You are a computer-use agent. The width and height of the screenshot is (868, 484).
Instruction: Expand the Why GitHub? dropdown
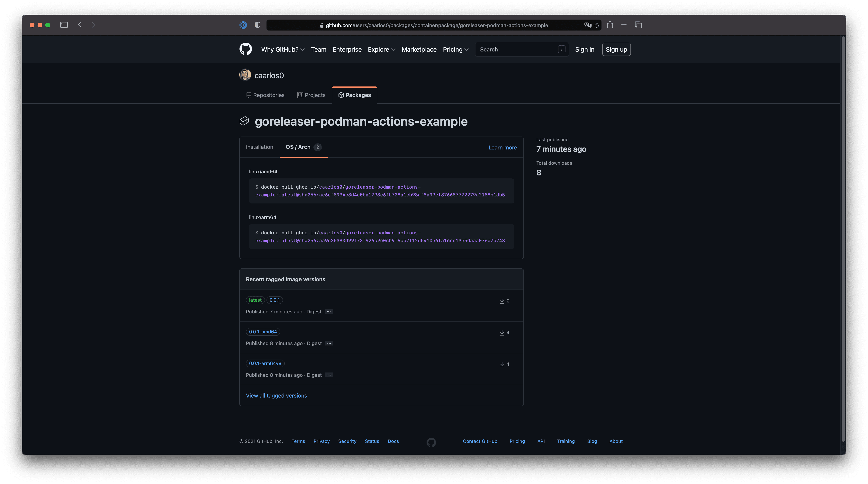pos(282,49)
